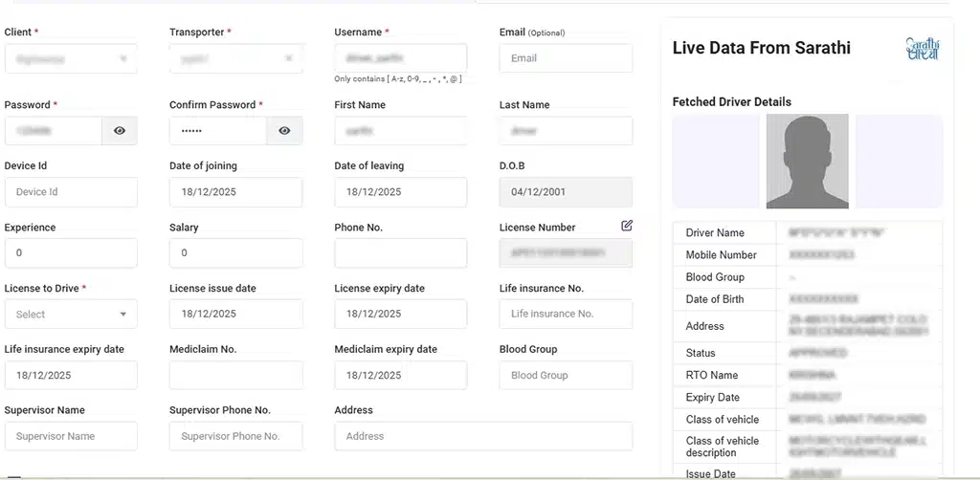Clear the Transporter selection with X

point(289,58)
